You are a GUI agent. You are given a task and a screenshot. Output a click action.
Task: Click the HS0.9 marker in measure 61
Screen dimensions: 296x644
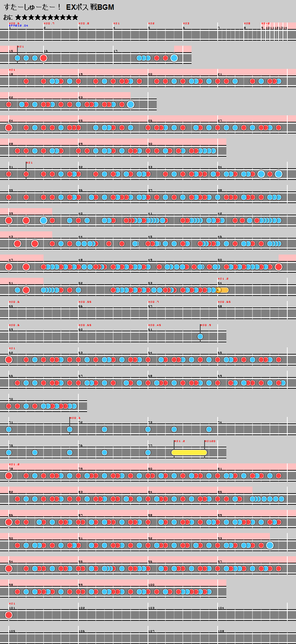click(x=206, y=325)
